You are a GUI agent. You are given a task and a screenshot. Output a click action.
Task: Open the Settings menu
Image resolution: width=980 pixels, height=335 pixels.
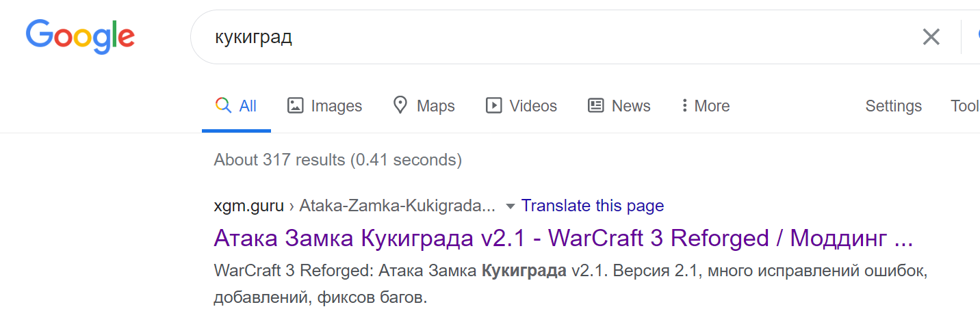pos(893,106)
